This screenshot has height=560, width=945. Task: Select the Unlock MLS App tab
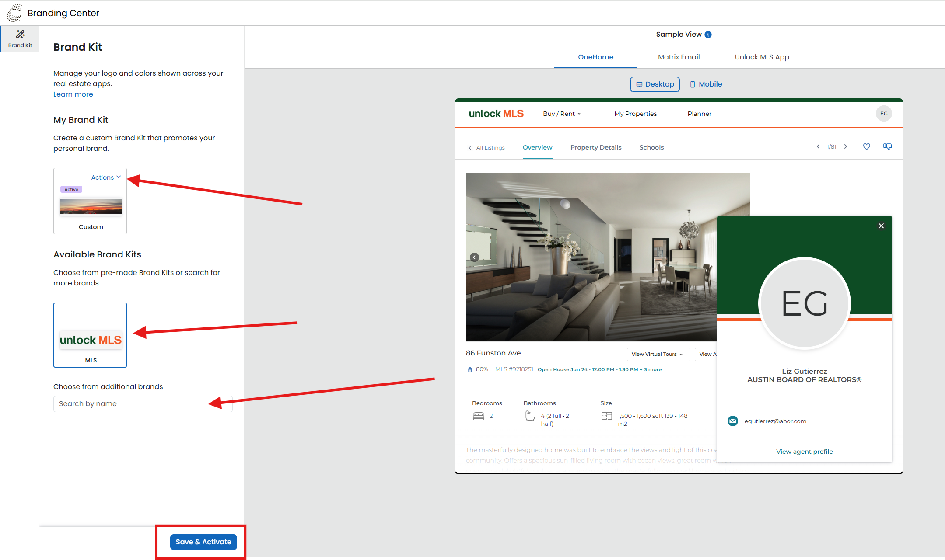pos(762,57)
